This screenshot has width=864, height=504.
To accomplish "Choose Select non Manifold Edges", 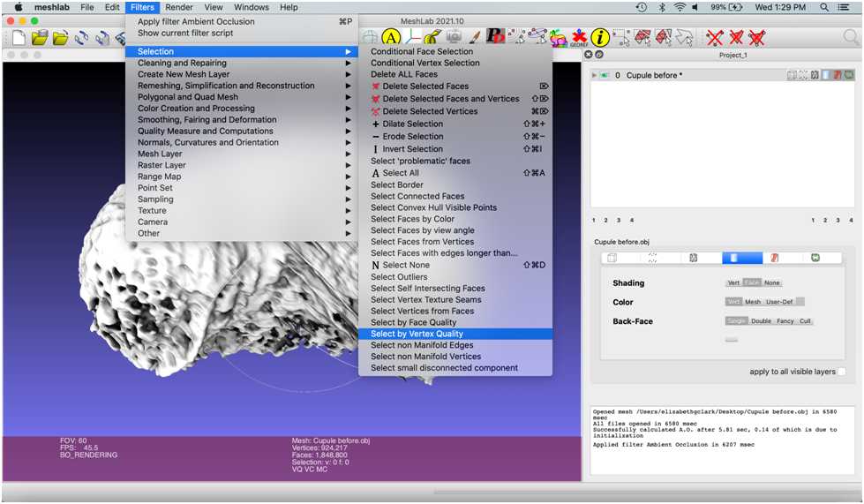I will (x=455, y=345).
